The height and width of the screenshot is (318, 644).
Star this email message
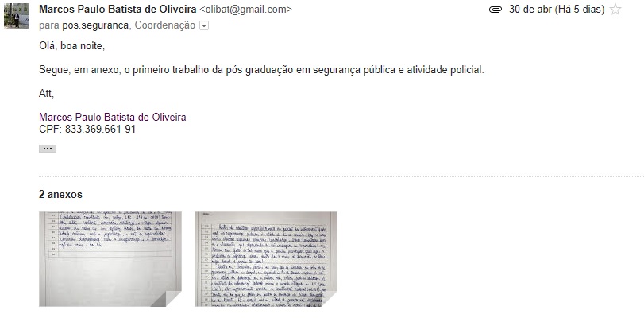coord(615,9)
